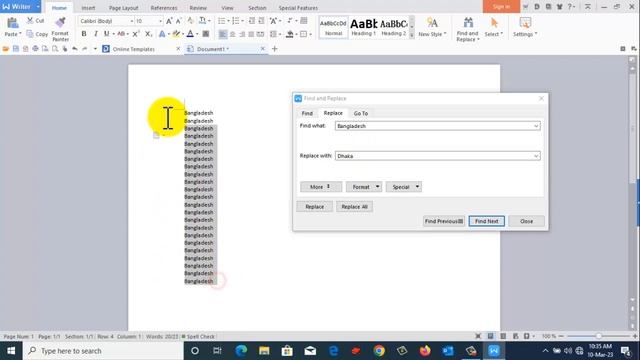Cut the selected text
This screenshot has width=640, height=360.
tap(35, 20)
